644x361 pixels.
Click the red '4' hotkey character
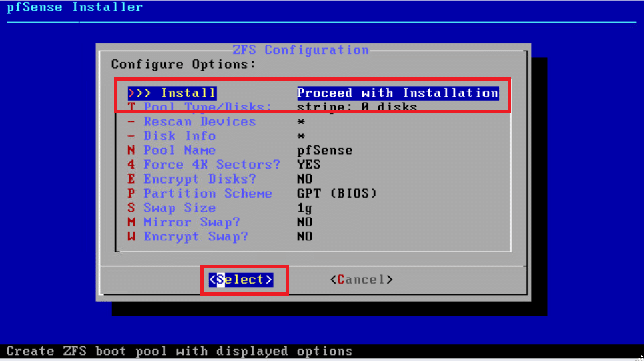[x=131, y=165]
